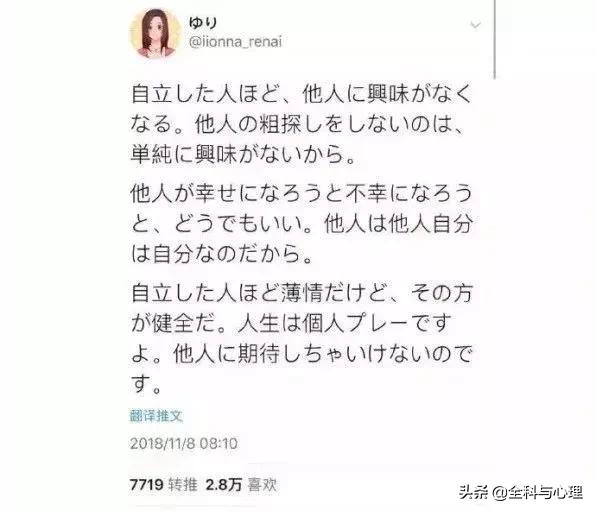
Task: Select the tweet line starting 自立した人ほど、他人に興味
Action: pos(301,94)
